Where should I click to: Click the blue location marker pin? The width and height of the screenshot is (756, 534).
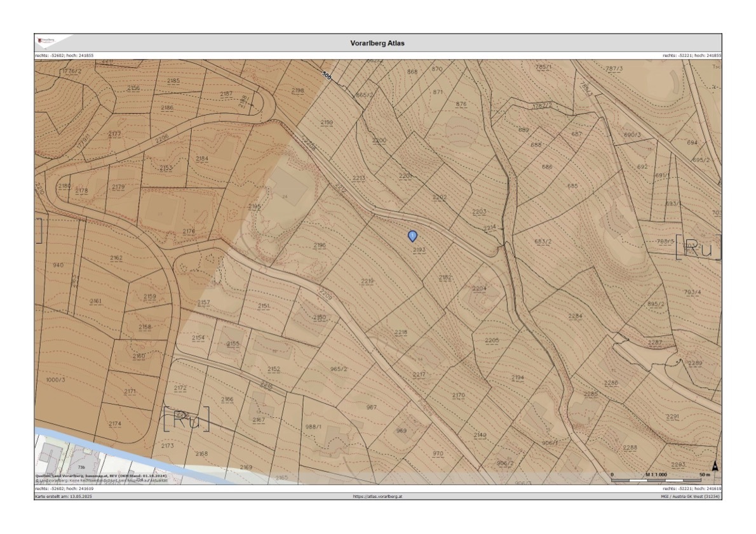tap(412, 236)
